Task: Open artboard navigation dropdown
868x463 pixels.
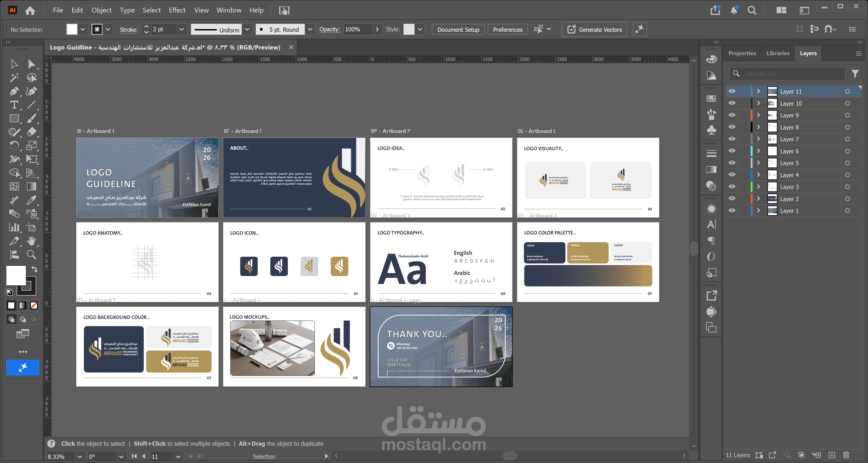Action: pyautogui.click(x=178, y=457)
